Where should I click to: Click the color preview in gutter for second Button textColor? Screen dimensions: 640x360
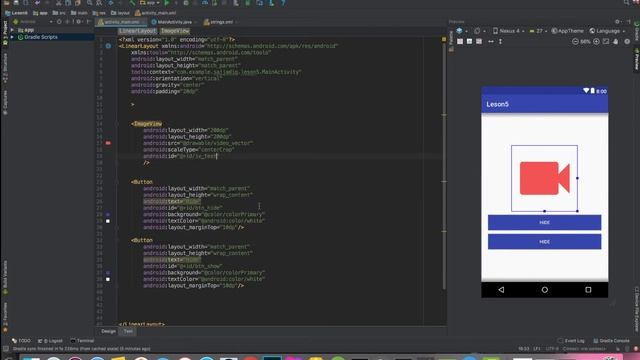tap(108, 280)
